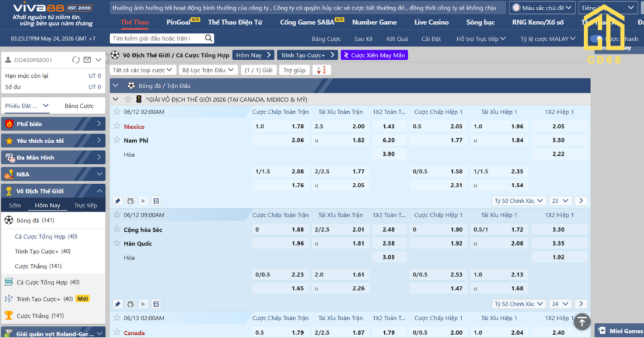Open statistics icon for Cộng hòa Séc match

click(131, 304)
